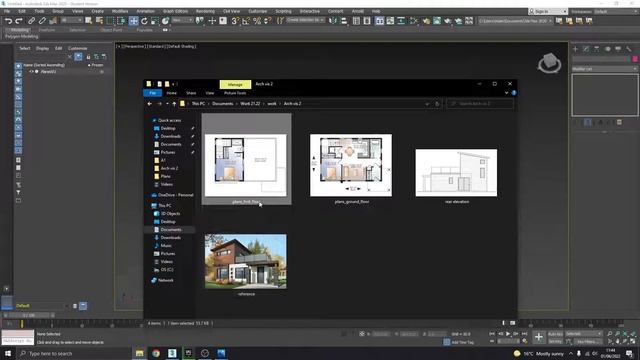640x360 pixels.
Task: Select the rear elevation thumbnail
Action: tap(456, 173)
